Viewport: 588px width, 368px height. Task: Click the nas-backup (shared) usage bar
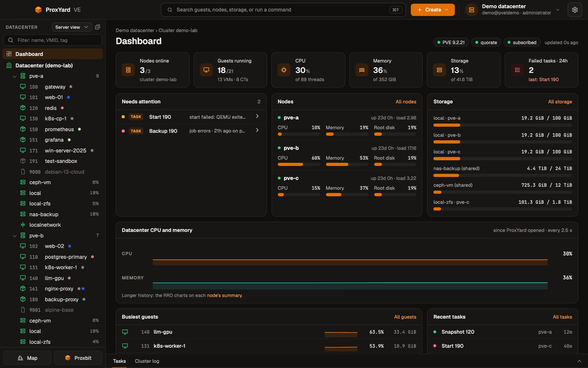click(503, 176)
